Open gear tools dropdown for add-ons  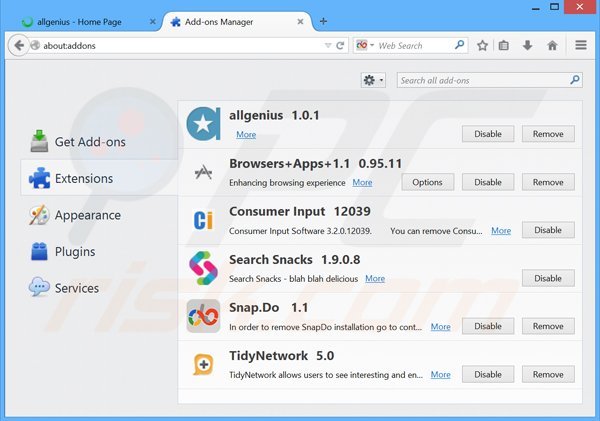(x=373, y=80)
